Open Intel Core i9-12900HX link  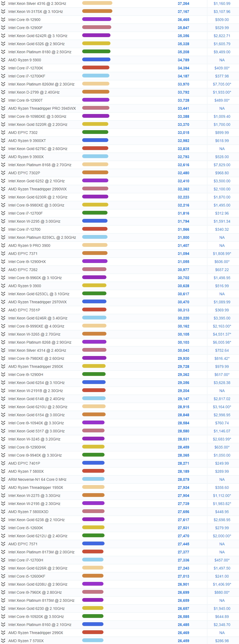27,262
